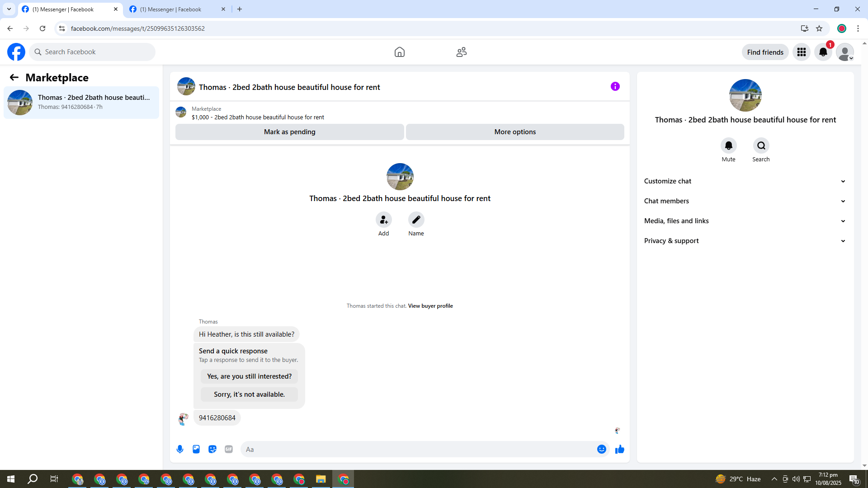
Task: Open the sticker picker icon
Action: tap(212, 449)
